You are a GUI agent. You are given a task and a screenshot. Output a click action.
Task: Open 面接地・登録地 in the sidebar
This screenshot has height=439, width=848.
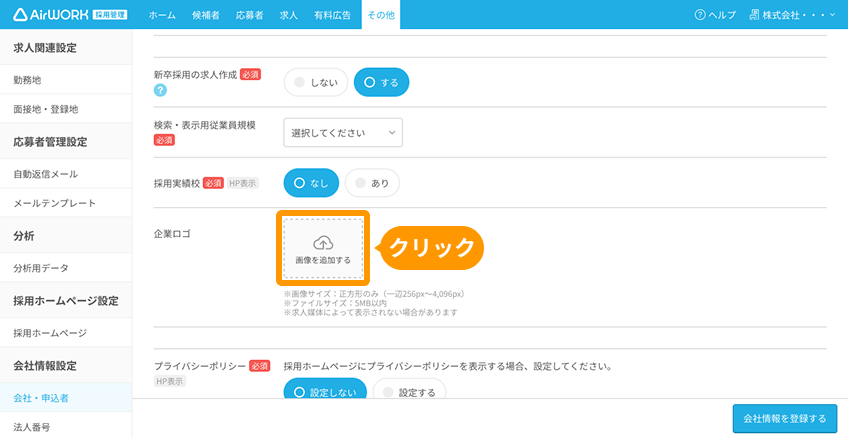(x=66, y=109)
